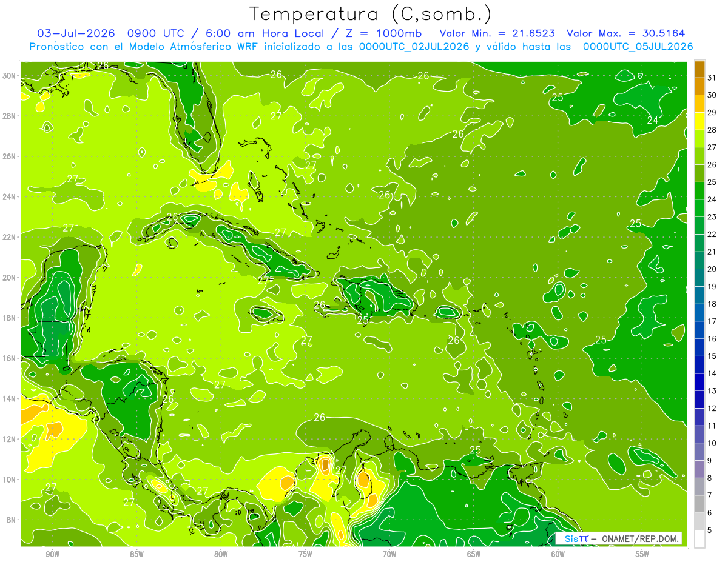Click the "Valor Max. = 30.5164" value
Image resolution: width=728 pixels, height=562 pixels.
click(x=626, y=33)
